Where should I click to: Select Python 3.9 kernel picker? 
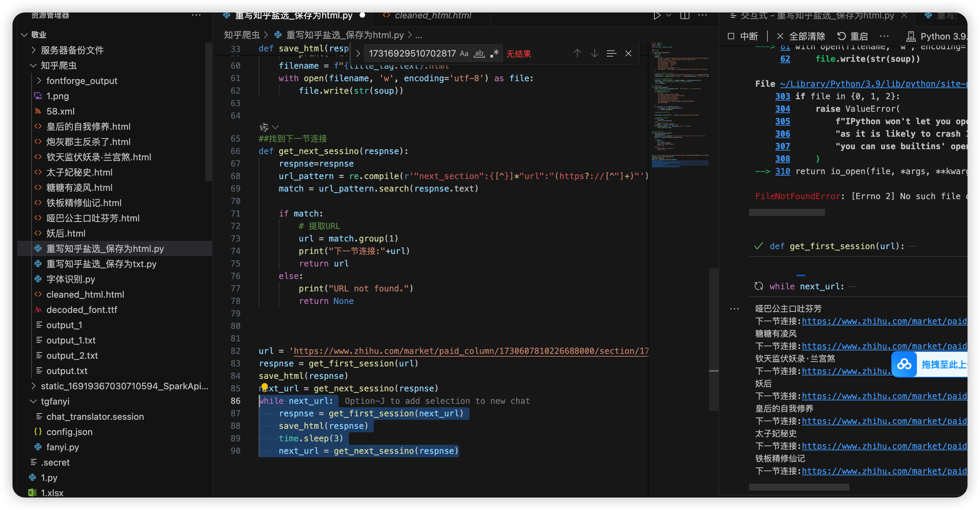point(936,36)
